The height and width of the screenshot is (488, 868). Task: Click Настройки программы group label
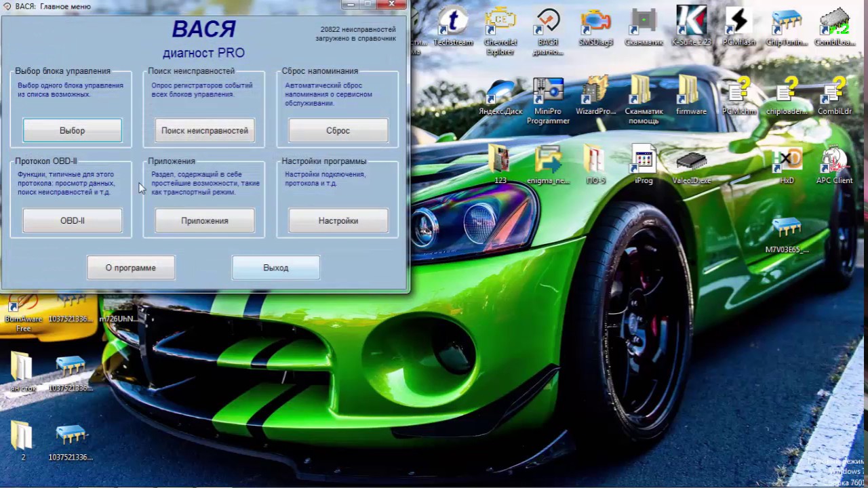point(324,161)
